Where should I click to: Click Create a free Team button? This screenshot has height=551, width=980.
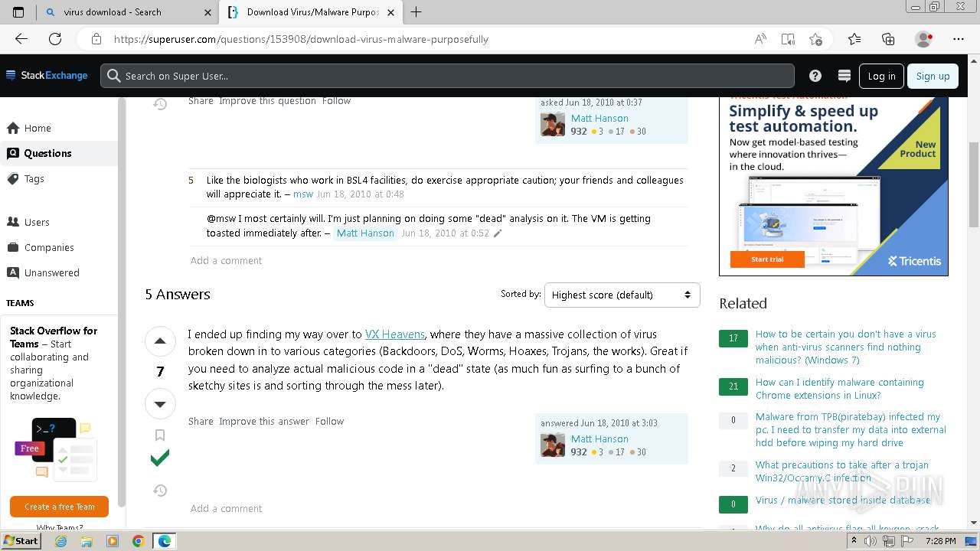click(59, 507)
